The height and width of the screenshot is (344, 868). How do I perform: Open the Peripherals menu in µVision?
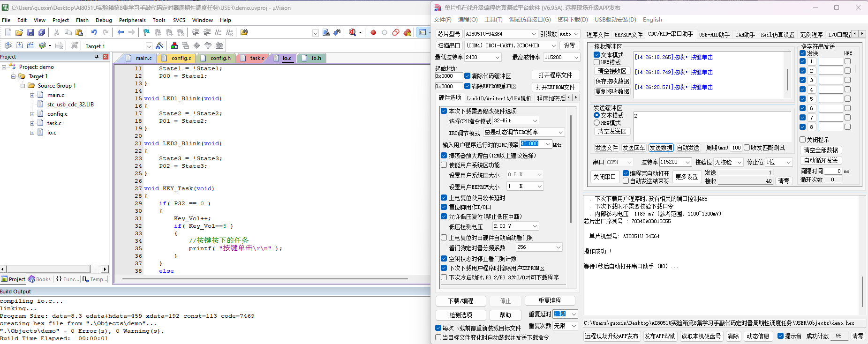[x=132, y=20]
